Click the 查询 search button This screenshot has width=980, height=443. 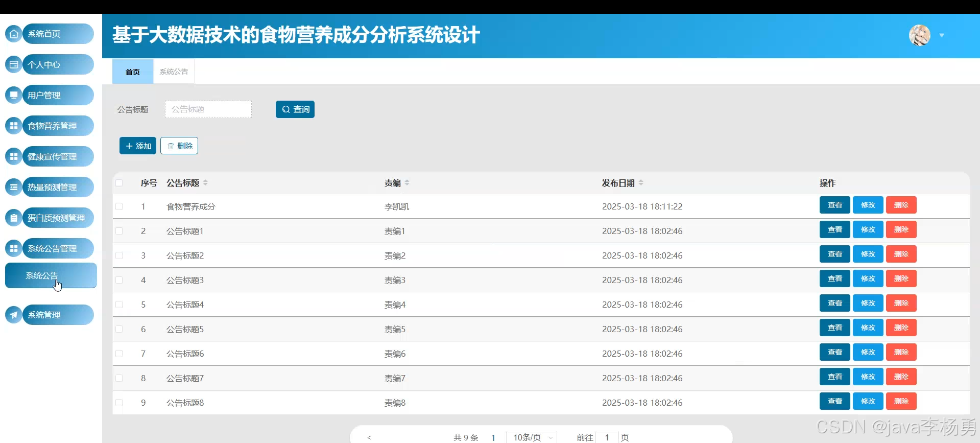tap(295, 109)
